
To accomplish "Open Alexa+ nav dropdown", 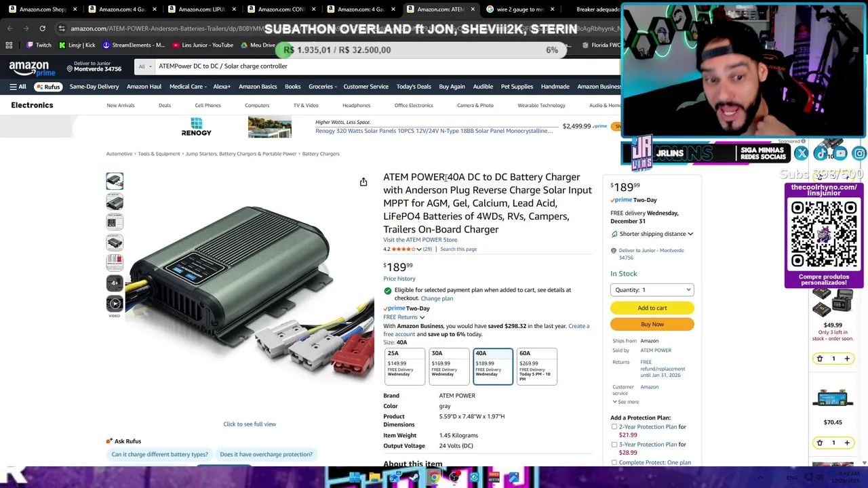I will point(222,87).
